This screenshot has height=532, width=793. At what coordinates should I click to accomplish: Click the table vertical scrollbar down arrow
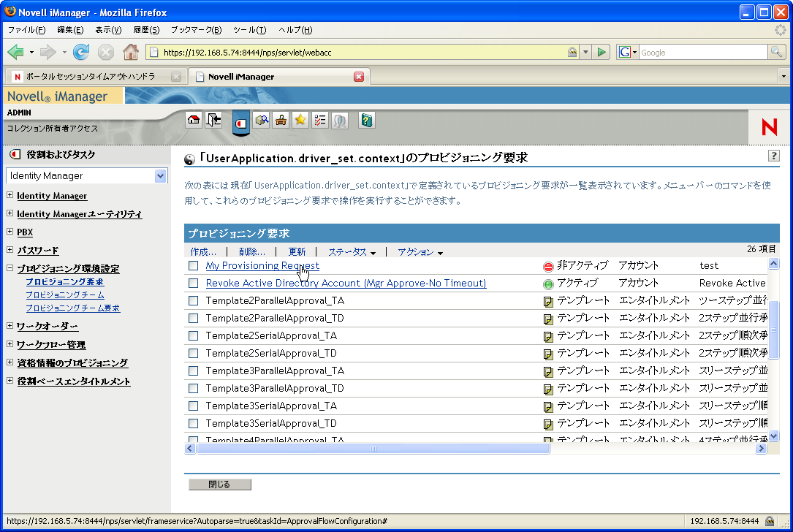(773, 436)
